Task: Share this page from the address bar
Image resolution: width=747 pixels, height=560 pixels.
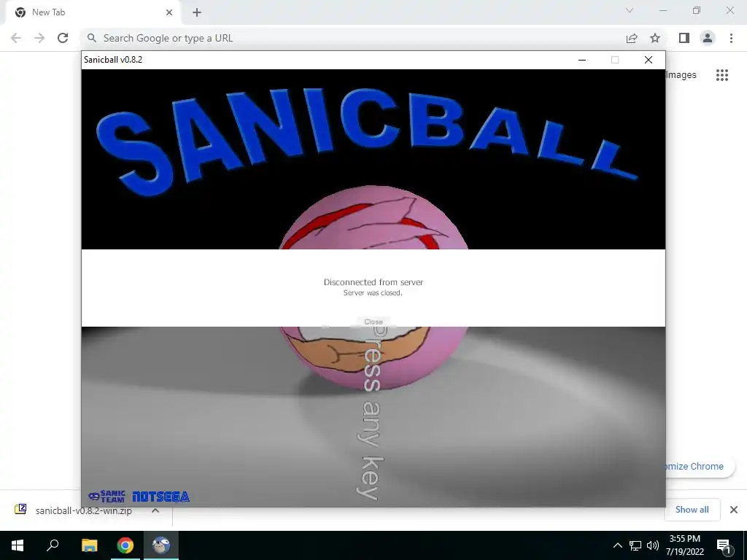Action: (x=632, y=38)
